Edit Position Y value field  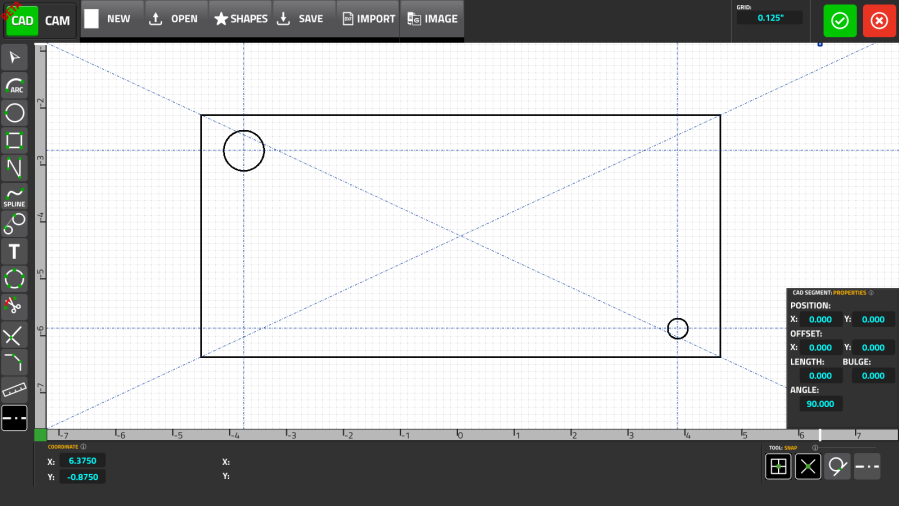point(873,319)
